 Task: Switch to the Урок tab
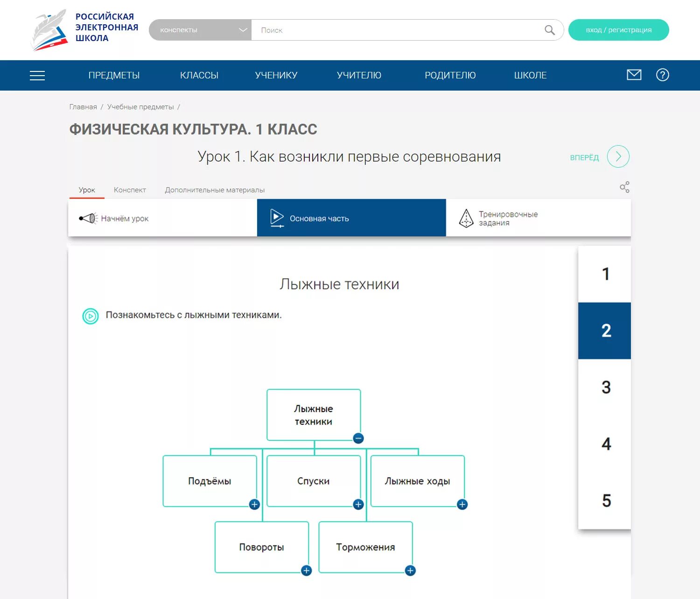(x=87, y=190)
